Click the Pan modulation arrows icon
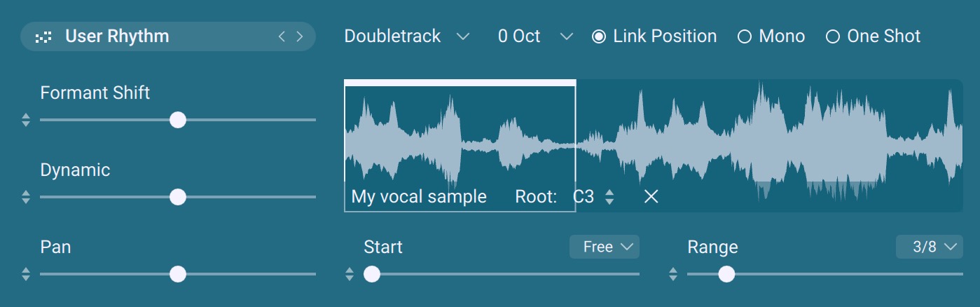980x307 pixels. (x=26, y=274)
